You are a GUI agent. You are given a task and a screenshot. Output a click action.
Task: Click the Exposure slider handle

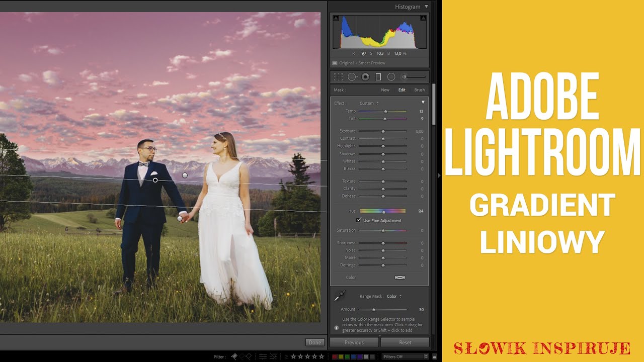click(383, 131)
